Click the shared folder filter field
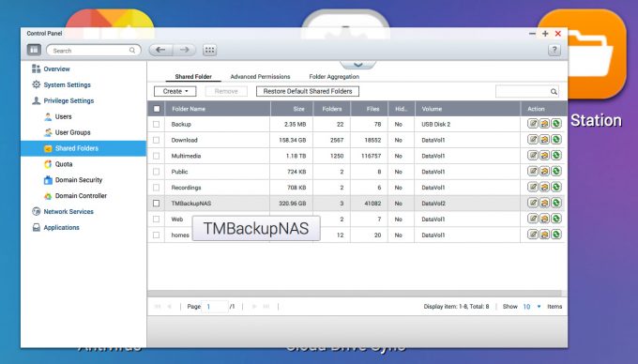638x364 pixels. pos(527,92)
